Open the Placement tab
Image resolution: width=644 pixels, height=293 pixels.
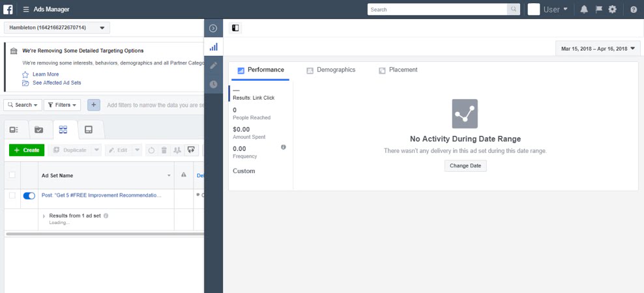point(398,70)
